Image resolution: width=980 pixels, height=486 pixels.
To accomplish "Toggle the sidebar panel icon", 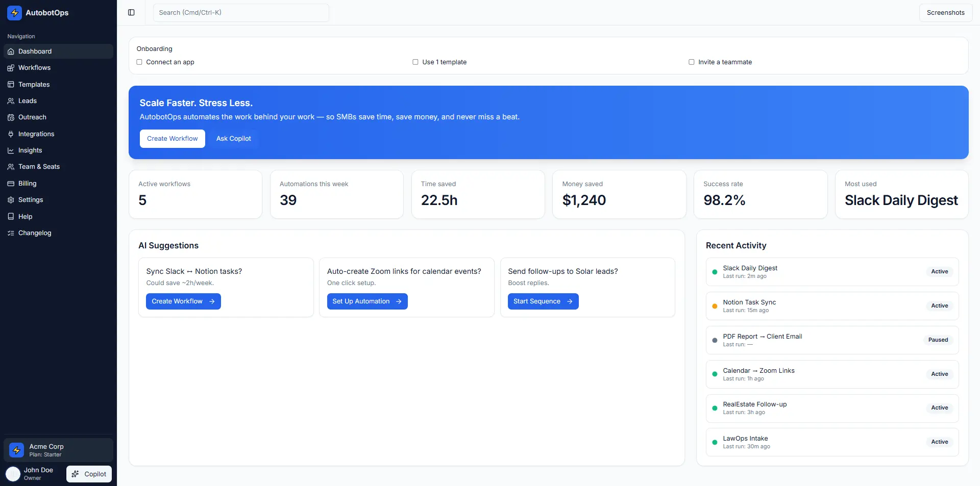I will click(x=131, y=13).
